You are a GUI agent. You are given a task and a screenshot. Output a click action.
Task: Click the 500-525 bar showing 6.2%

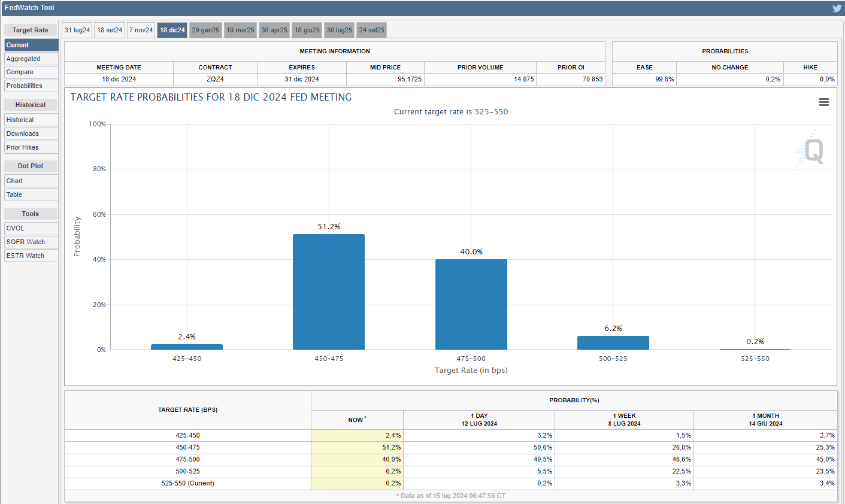[613, 343]
